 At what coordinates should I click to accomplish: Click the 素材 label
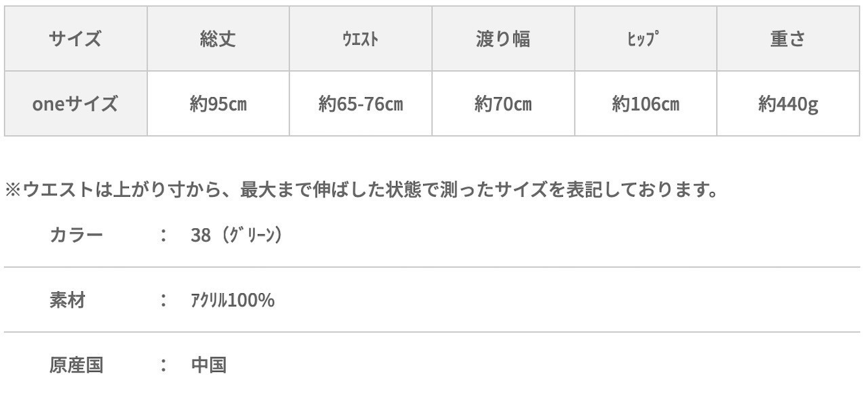point(67,300)
